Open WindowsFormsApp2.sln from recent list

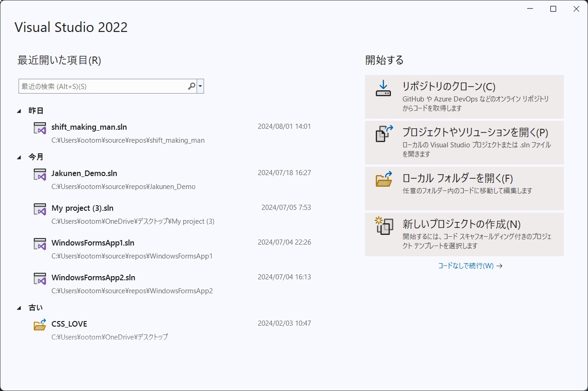[93, 277]
